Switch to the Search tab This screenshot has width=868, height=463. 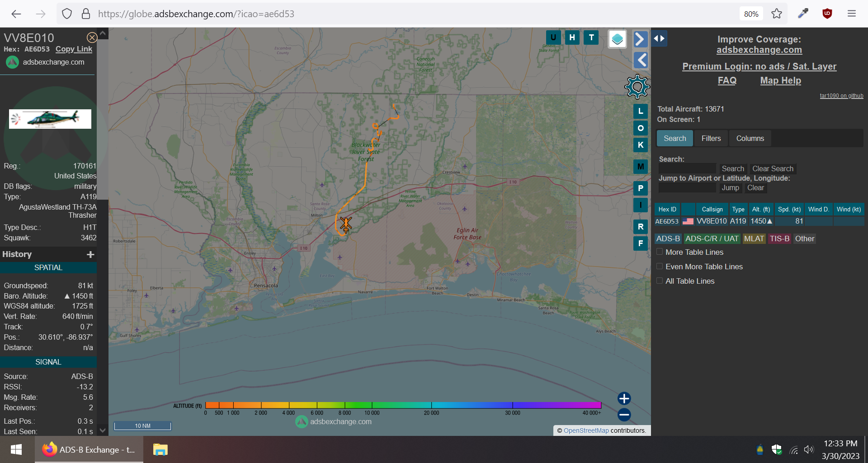tap(675, 139)
